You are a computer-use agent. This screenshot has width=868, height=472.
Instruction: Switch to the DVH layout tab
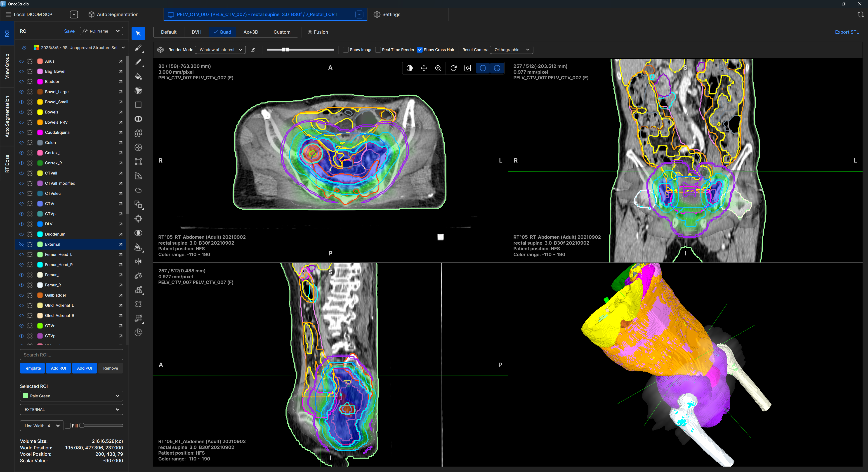click(196, 32)
